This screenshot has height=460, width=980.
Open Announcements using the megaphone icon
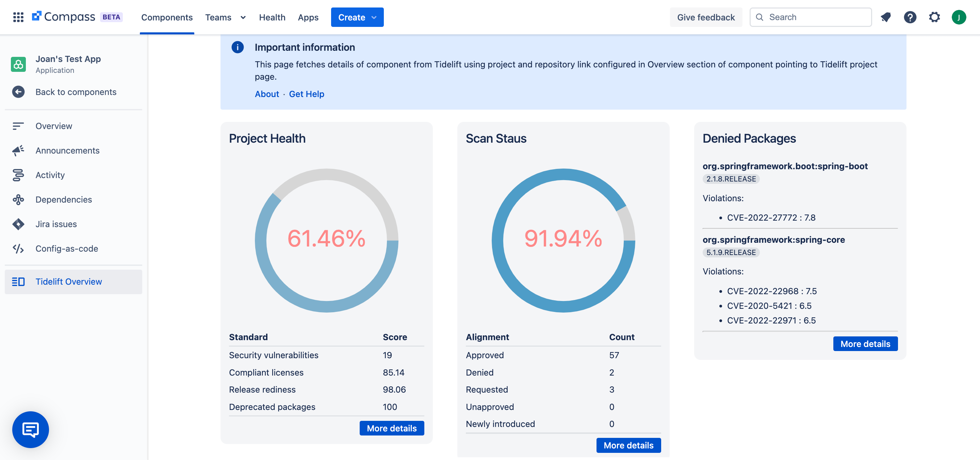pos(18,150)
